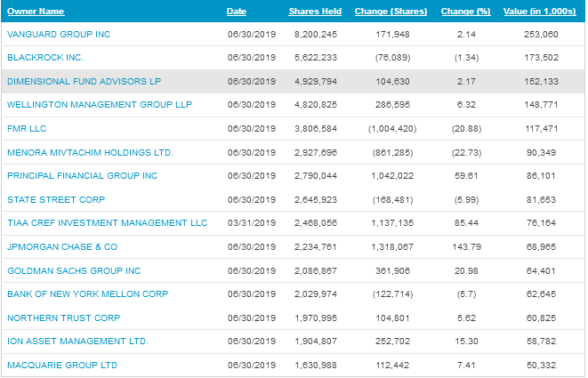The width and height of the screenshot is (588, 378).
Task: Open the MACQUARIE GROUP LTD link
Action: coord(62,366)
